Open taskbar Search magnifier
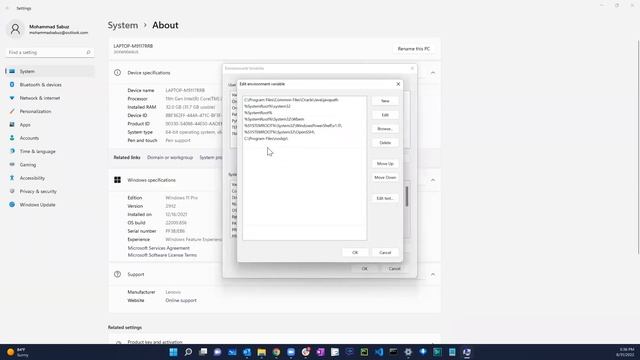This screenshot has height=360, width=640. 188,352
